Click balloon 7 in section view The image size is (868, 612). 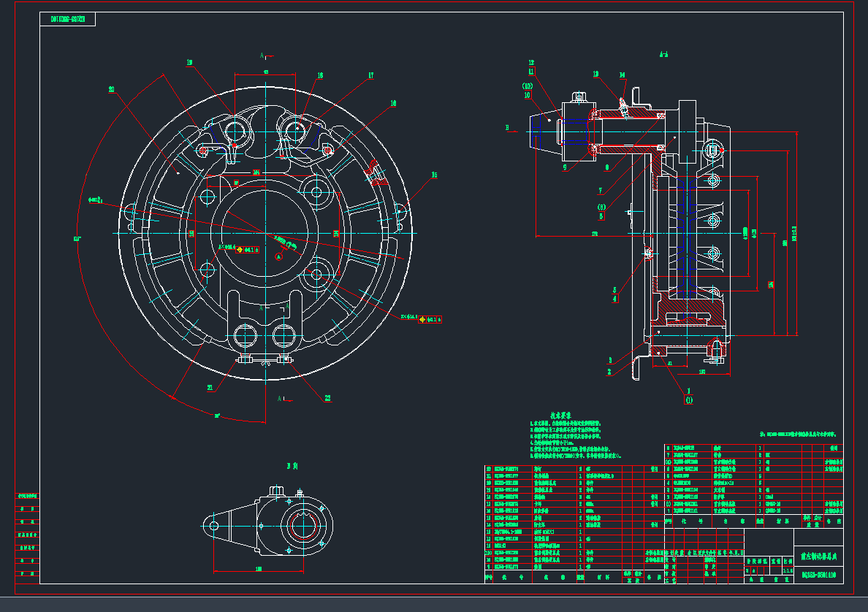pyautogui.click(x=601, y=191)
